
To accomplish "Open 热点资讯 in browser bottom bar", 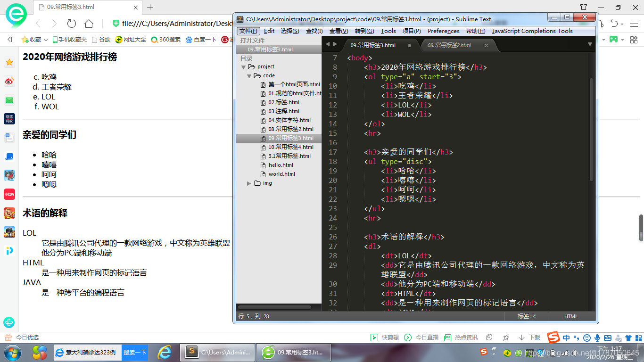I will point(461,337).
